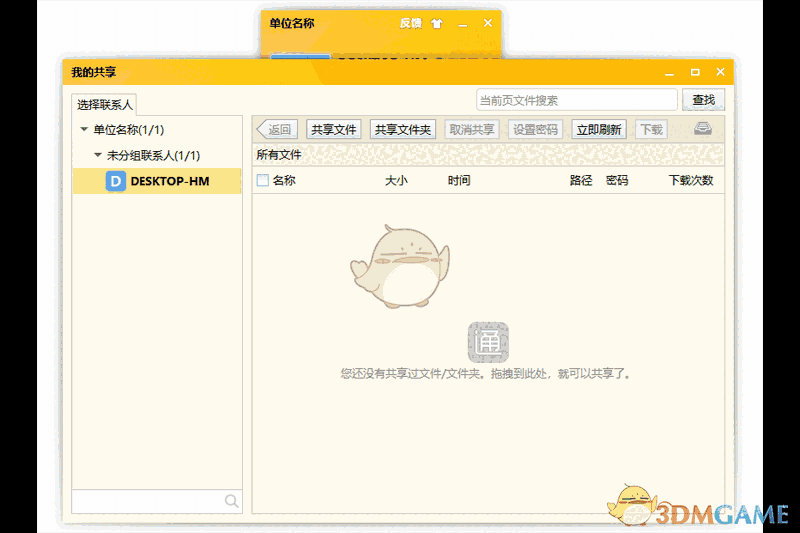
Task: Click the 共享文件夹 button
Action: pyautogui.click(x=403, y=130)
